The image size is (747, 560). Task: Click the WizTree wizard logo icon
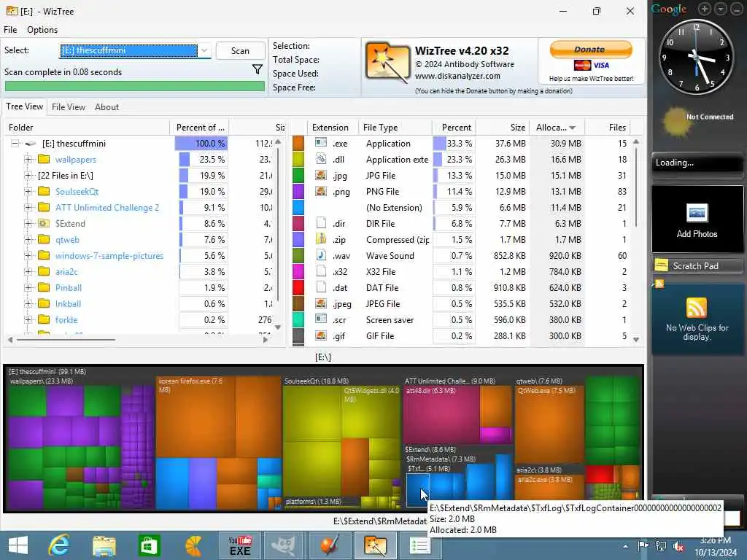click(387, 63)
